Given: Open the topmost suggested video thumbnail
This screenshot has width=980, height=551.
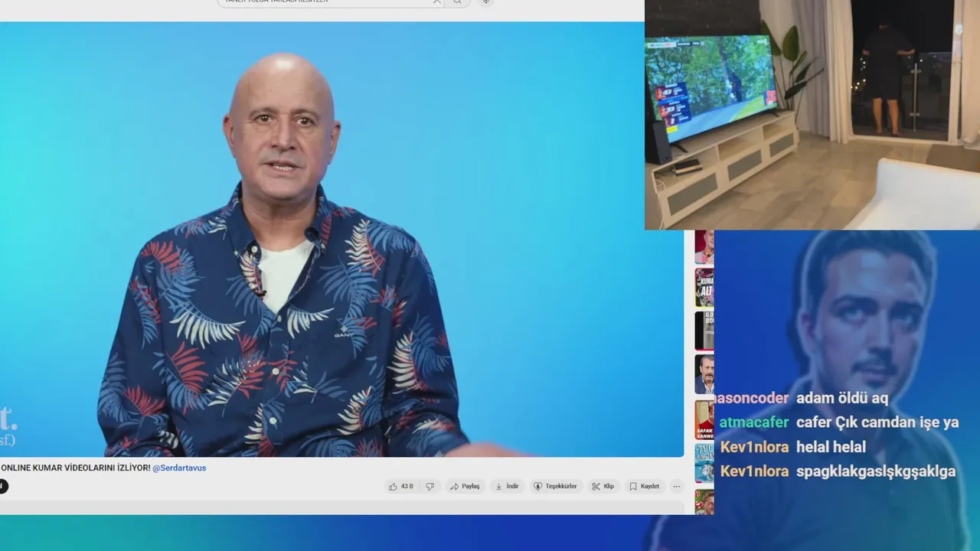Looking at the screenshot, I should click(x=704, y=247).
